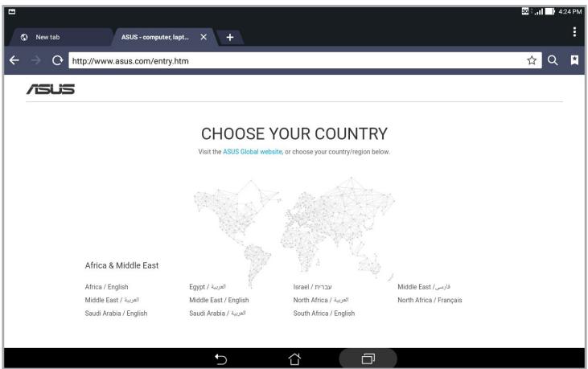This screenshot has height=369, width=588.
Task: Click the CHOOSE YOUR COUNTRY heading
Action: tap(294, 133)
